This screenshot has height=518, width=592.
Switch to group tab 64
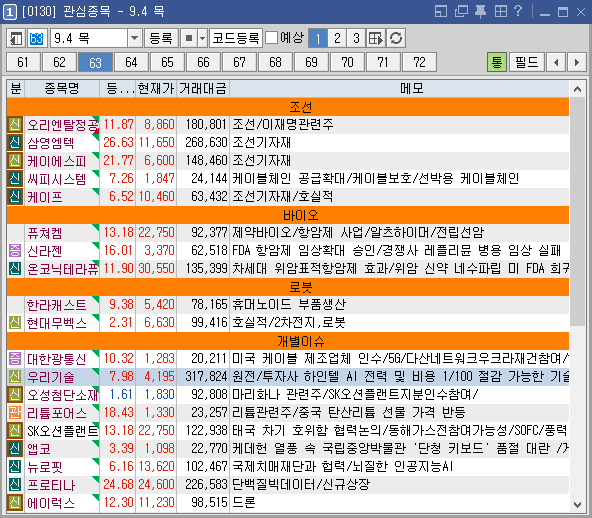point(131,62)
